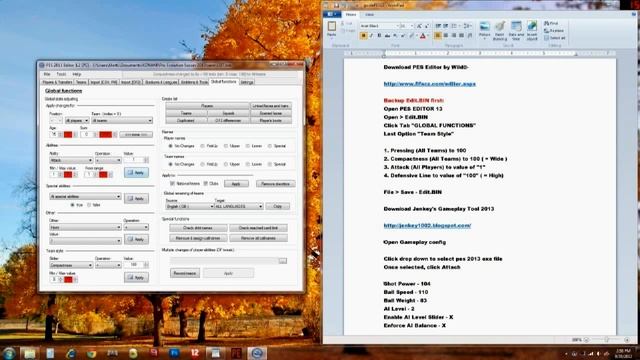This screenshot has width=640, height=360.
Task: Click the text highlight color icon
Action: (412, 36)
